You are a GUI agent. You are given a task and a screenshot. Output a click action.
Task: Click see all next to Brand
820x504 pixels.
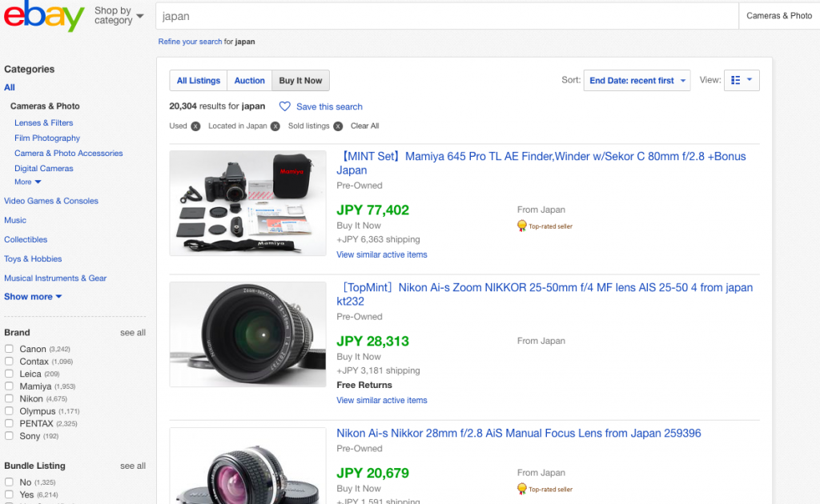coord(133,333)
